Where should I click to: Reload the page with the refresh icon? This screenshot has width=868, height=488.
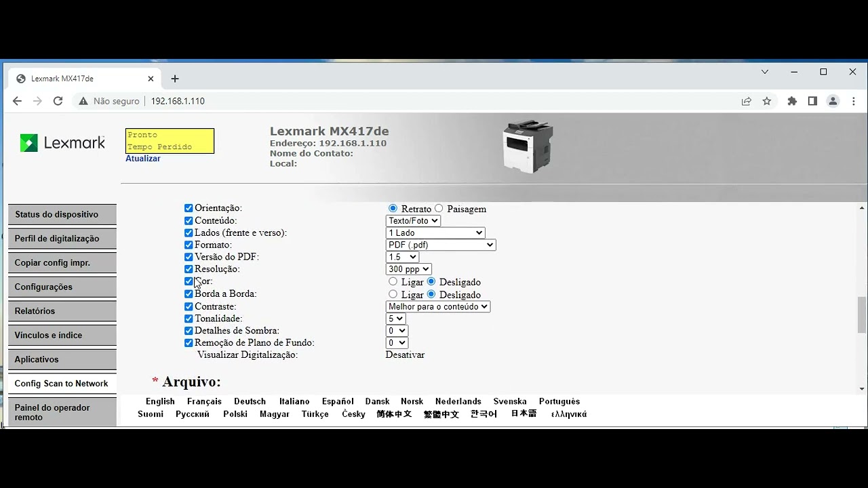(x=58, y=101)
